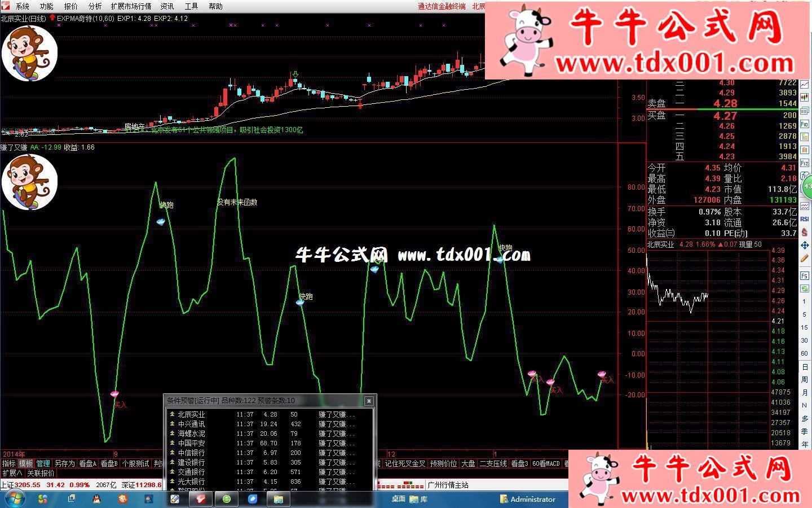
Task: Switch to the 60看MACD template tab
Action: [546, 463]
